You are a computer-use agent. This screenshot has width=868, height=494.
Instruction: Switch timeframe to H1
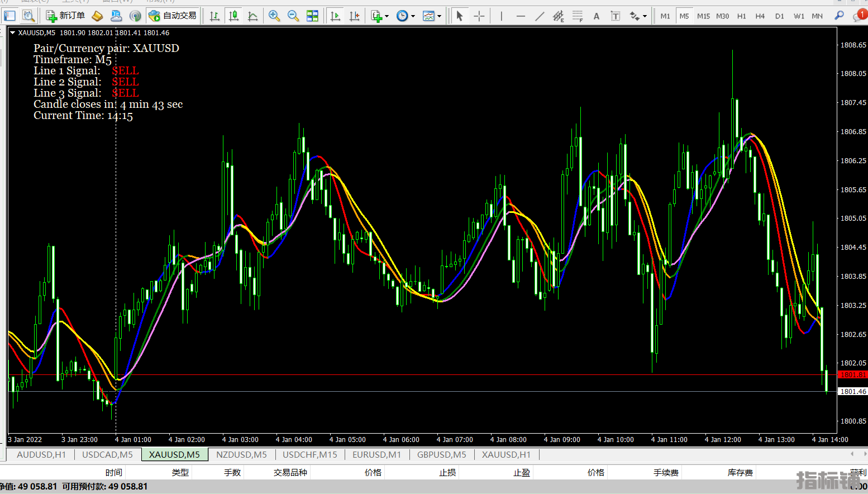[742, 16]
